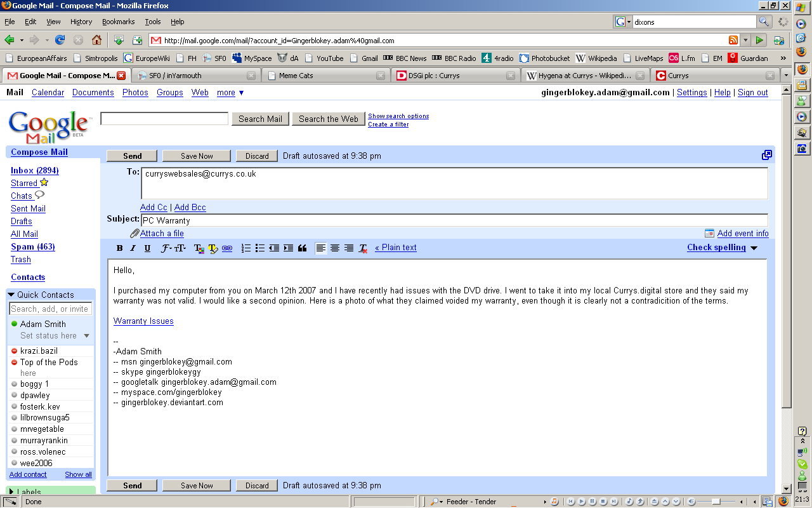Viewport: 812px width, 508px height.
Task: Align message text to the right
Action: tap(349, 248)
